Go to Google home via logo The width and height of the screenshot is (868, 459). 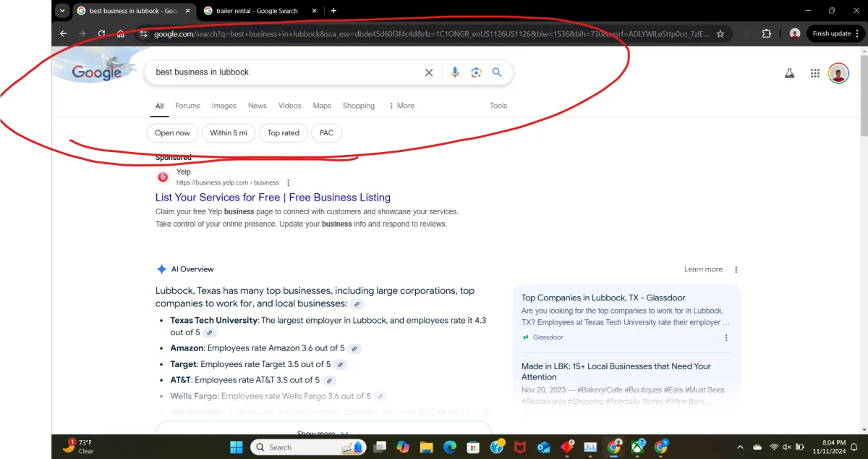pyautogui.click(x=97, y=72)
